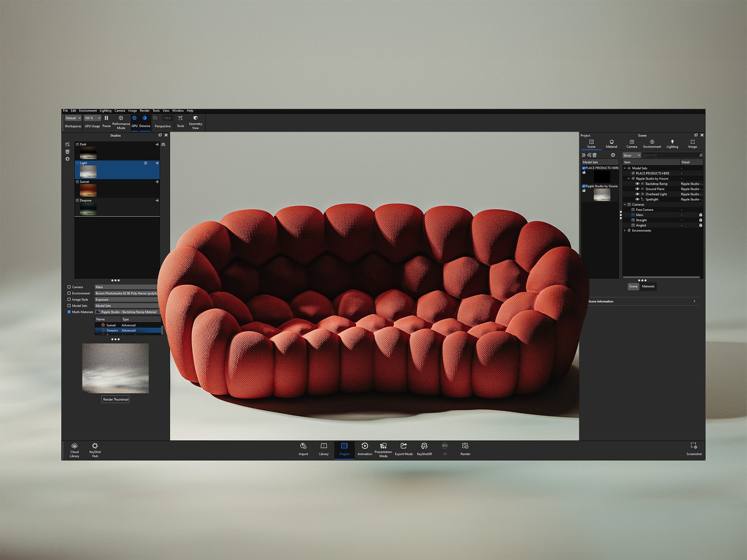The width and height of the screenshot is (747, 560).
Task: Open the Show filter dropdown in Scene panel
Action: coord(631,155)
